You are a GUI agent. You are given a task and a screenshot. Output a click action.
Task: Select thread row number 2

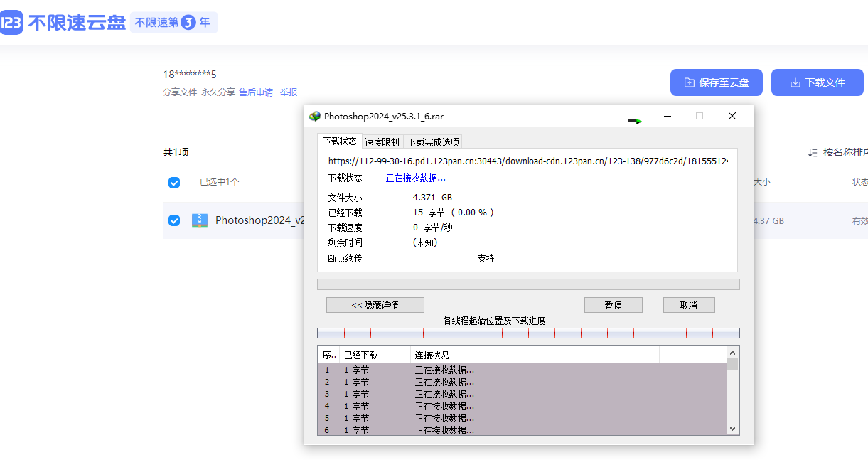pyautogui.click(x=523, y=382)
